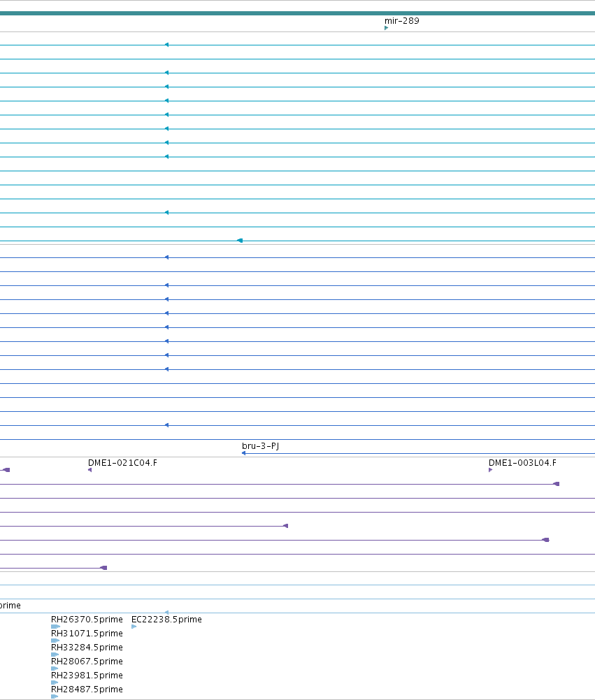The image size is (595, 700).
Task: Click the DME1-021C04.F purple arrow
Action: click(x=89, y=470)
